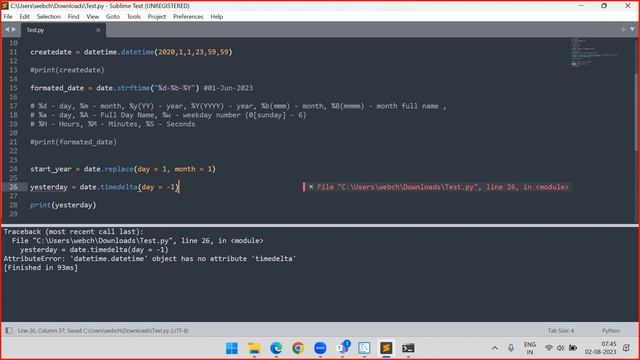Open the View menu
640x360 pixels.
pyautogui.click(x=93, y=17)
